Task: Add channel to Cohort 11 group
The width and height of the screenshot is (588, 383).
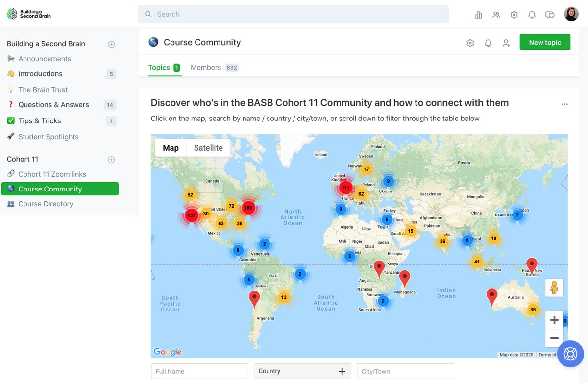Action: [x=111, y=160]
